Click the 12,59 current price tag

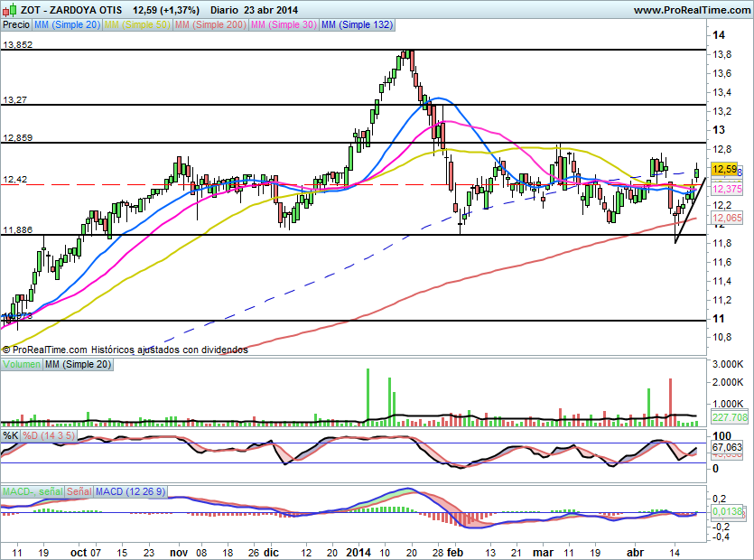point(724,169)
